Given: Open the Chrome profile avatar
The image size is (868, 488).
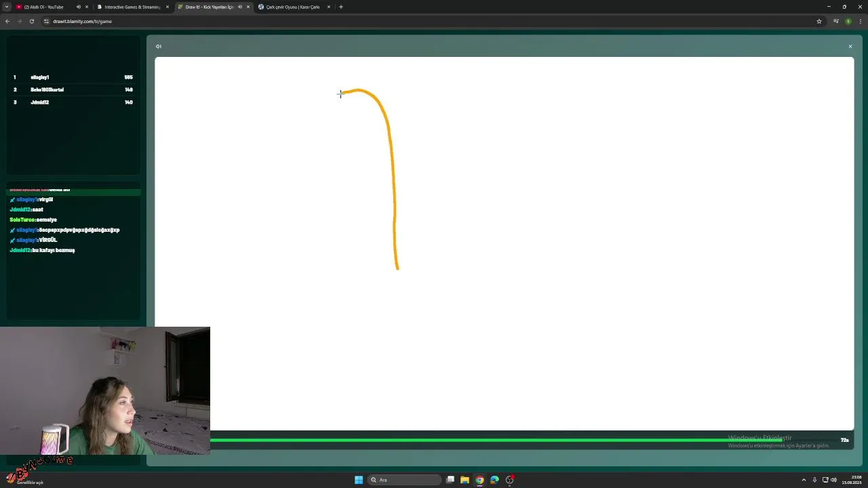Looking at the screenshot, I should (x=848, y=21).
